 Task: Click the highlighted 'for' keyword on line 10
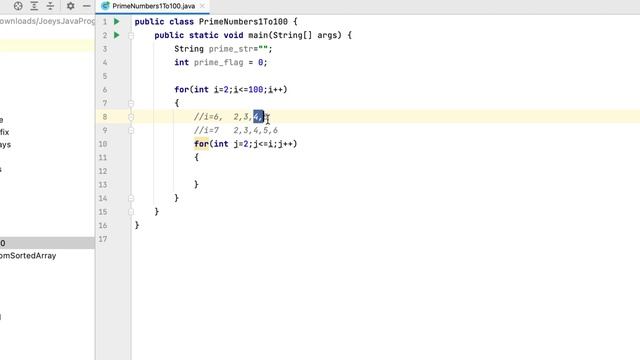201,144
